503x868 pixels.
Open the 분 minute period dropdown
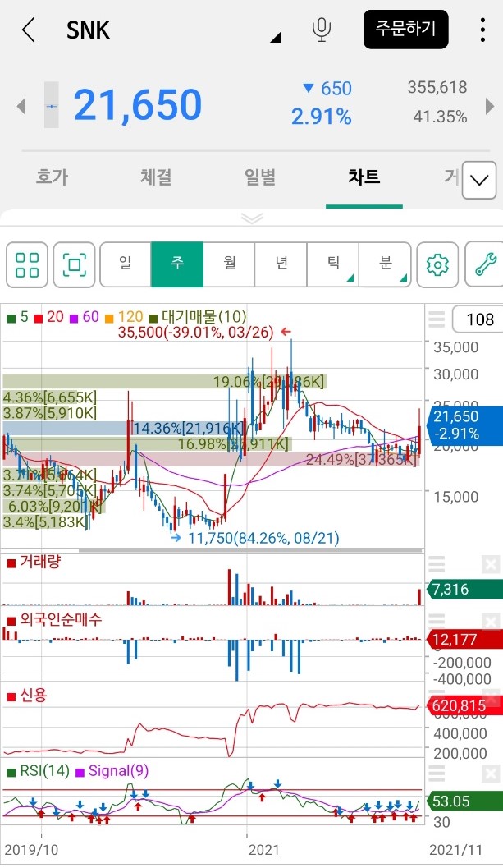point(385,264)
